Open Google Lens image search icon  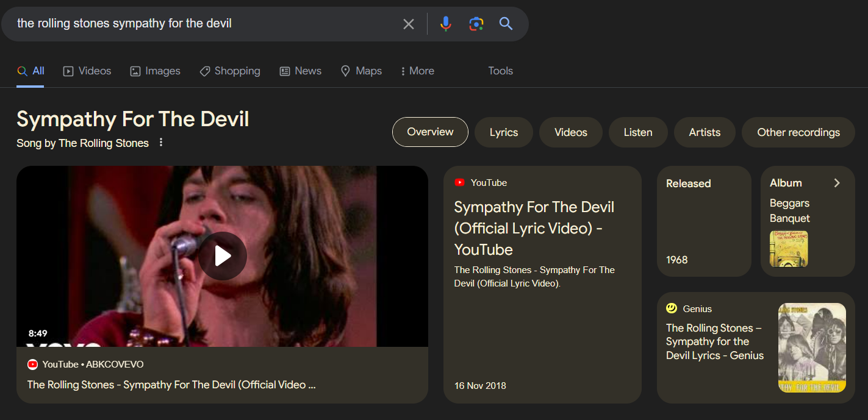click(476, 24)
